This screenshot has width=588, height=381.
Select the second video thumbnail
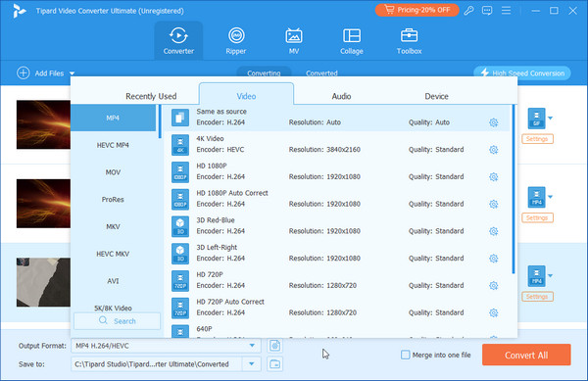(43, 204)
